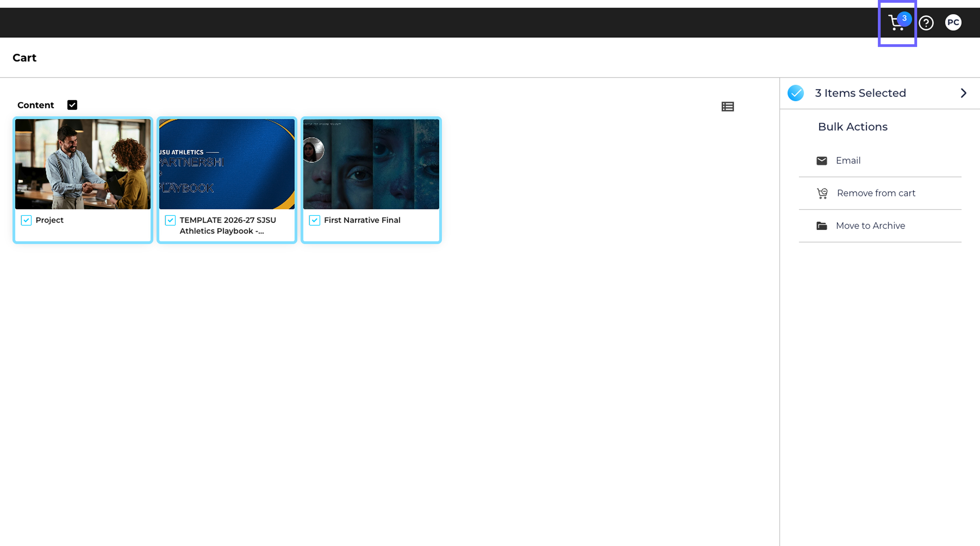
Task: Click the blue checkmark circle icon
Action: coord(795,93)
